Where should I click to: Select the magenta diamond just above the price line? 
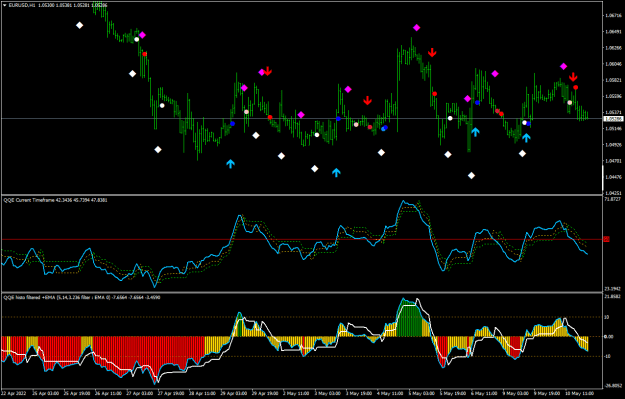pos(301,115)
